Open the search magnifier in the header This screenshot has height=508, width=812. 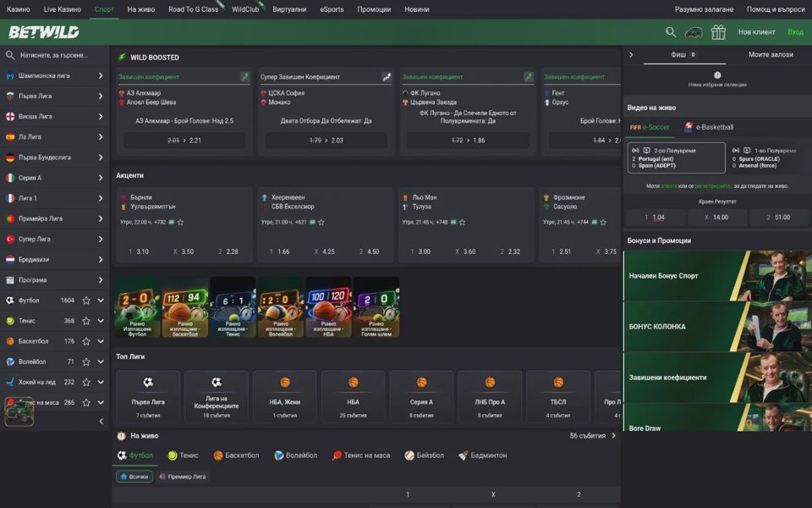click(x=671, y=32)
